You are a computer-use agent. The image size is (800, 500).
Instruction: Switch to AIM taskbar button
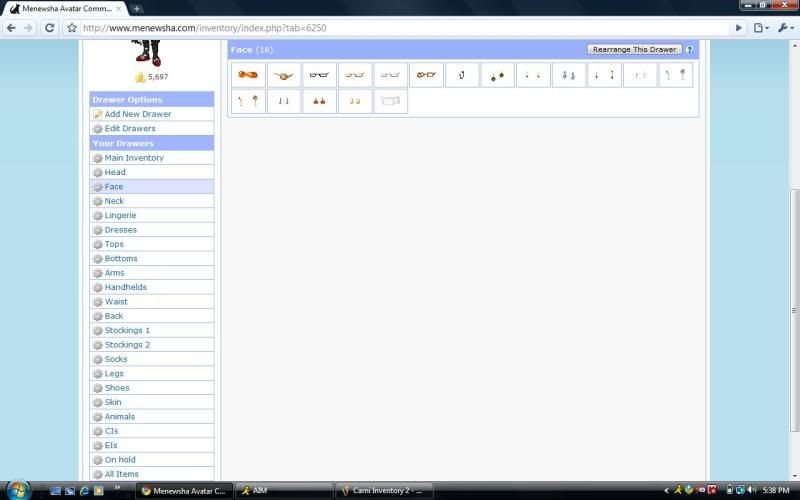click(x=284, y=491)
